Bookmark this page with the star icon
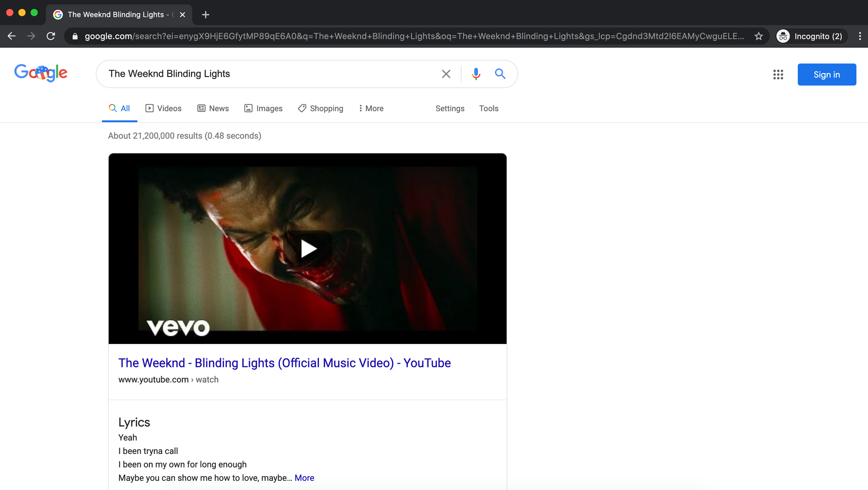Image resolution: width=868 pixels, height=490 pixels. 759,36
